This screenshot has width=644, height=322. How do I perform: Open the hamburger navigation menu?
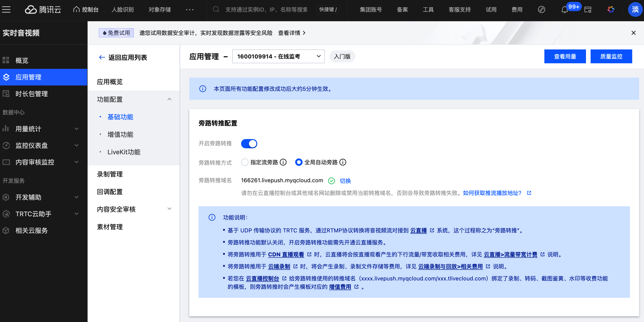point(6,9)
